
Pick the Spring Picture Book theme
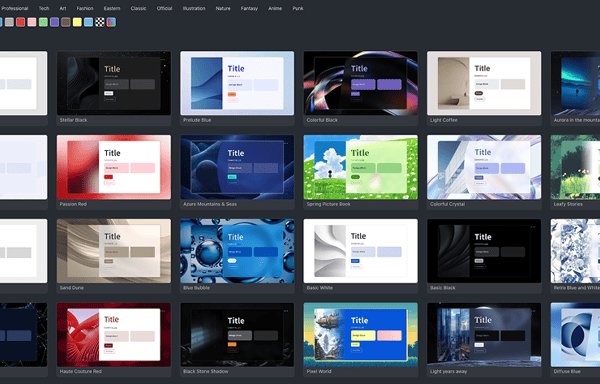[360, 172]
